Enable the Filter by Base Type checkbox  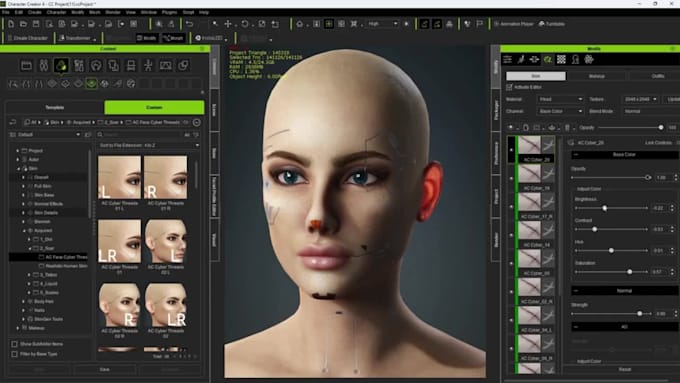14,354
